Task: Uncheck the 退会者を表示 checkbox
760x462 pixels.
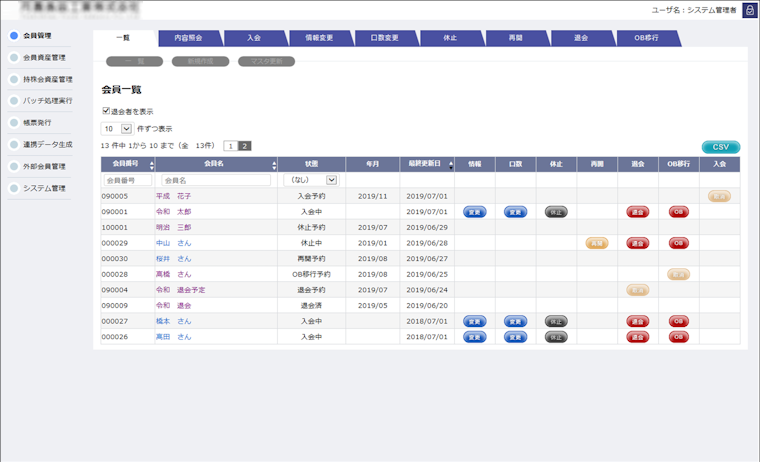Action: point(106,111)
